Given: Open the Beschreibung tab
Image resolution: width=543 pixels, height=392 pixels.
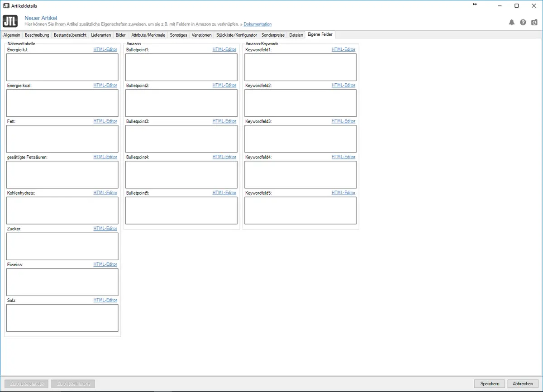Looking at the screenshot, I should click(37, 35).
